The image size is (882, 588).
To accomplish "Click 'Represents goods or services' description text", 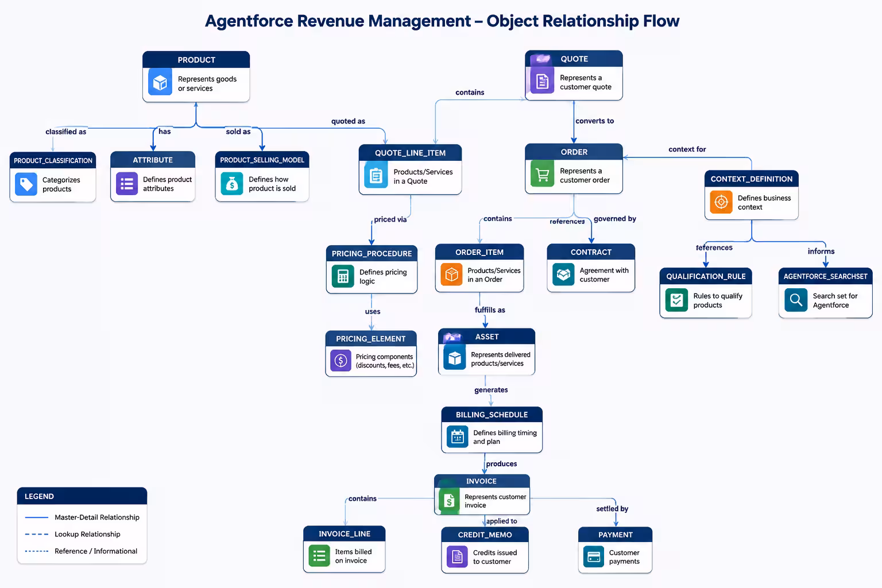I will pyautogui.click(x=207, y=84).
